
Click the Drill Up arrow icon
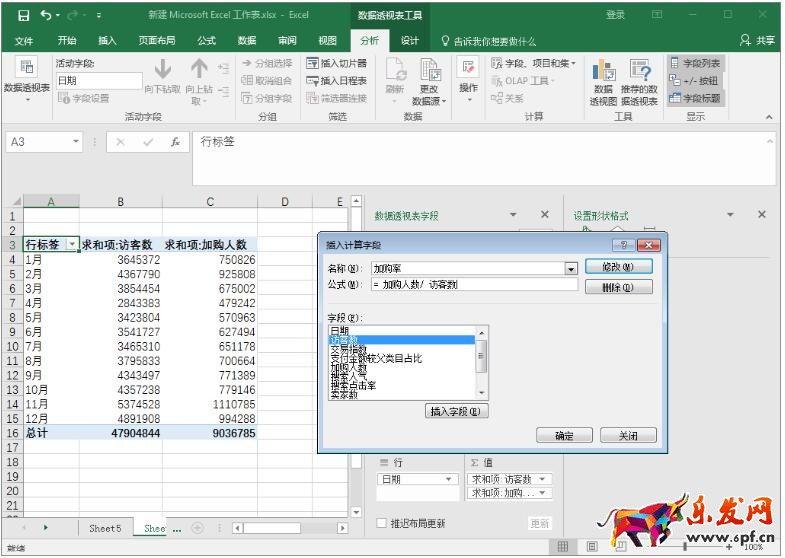pyautogui.click(x=199, y=69)
